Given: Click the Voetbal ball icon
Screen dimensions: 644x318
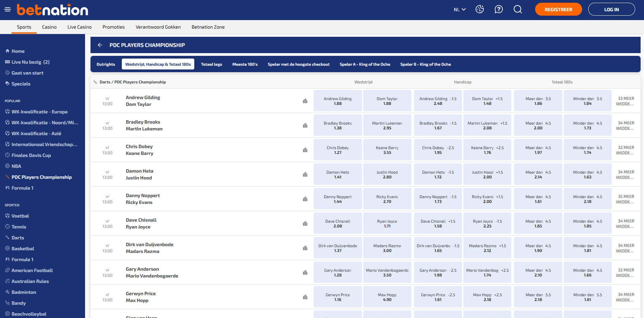Looking at the screenshot, I should point(7,216).
